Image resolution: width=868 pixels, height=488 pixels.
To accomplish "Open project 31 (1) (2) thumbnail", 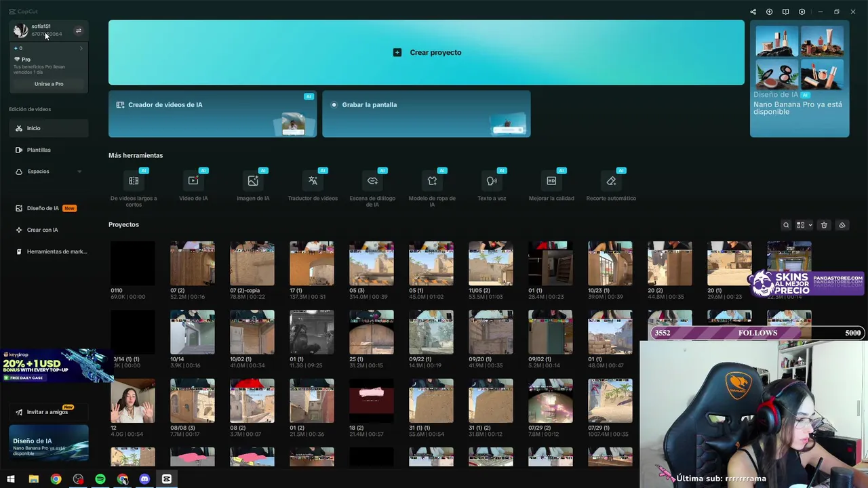I will coord(491,401).
